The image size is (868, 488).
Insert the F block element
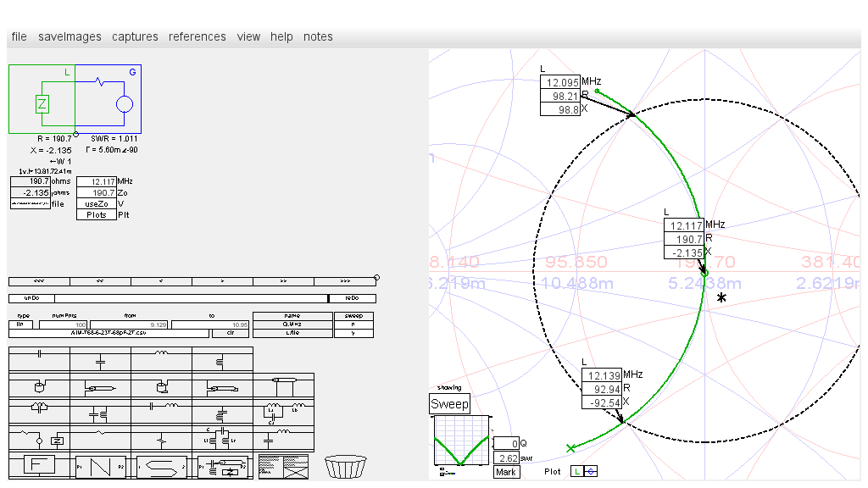(39, 465)
